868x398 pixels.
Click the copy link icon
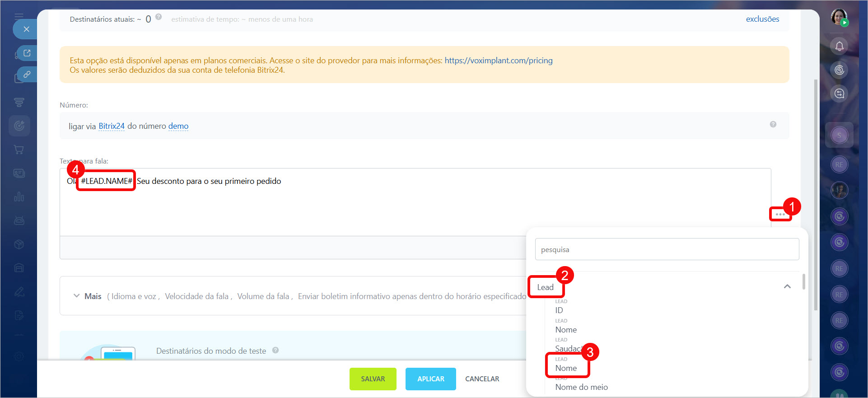coord(27,74)
